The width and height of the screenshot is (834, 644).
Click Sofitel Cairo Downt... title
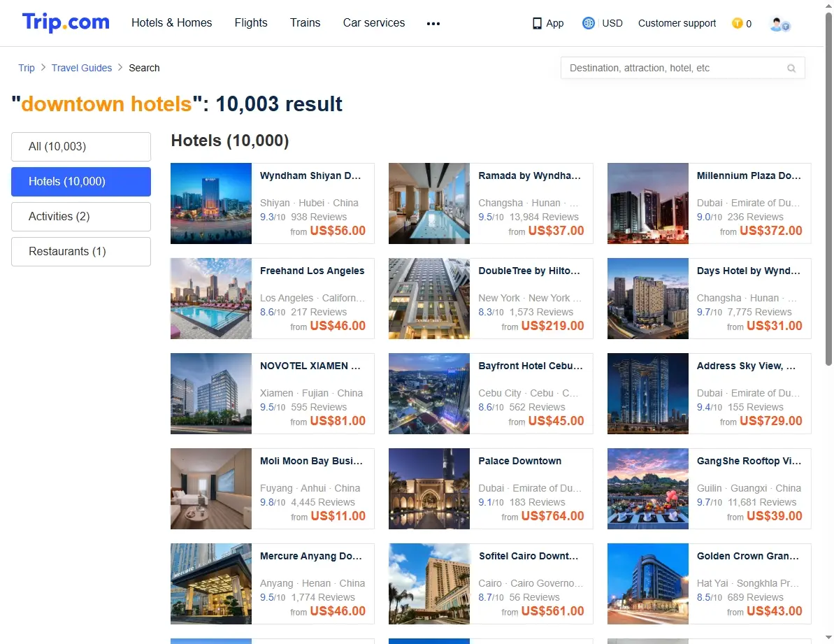pos(529,557)
